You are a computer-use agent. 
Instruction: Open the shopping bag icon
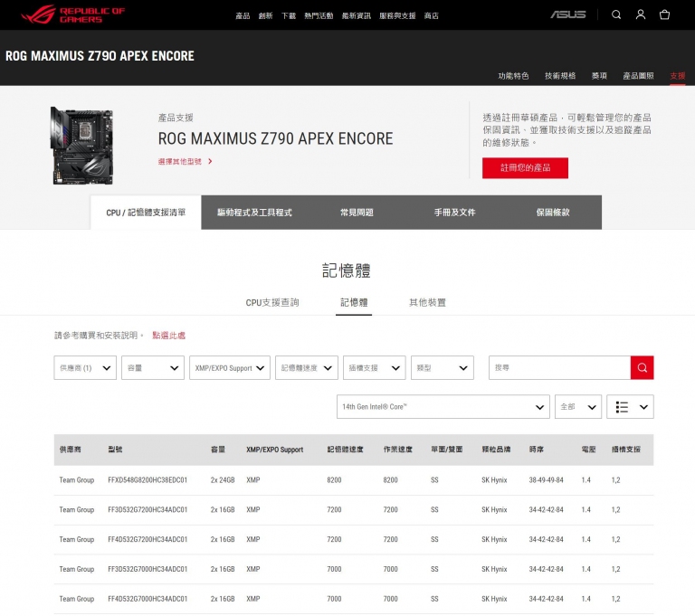[664, 14]
